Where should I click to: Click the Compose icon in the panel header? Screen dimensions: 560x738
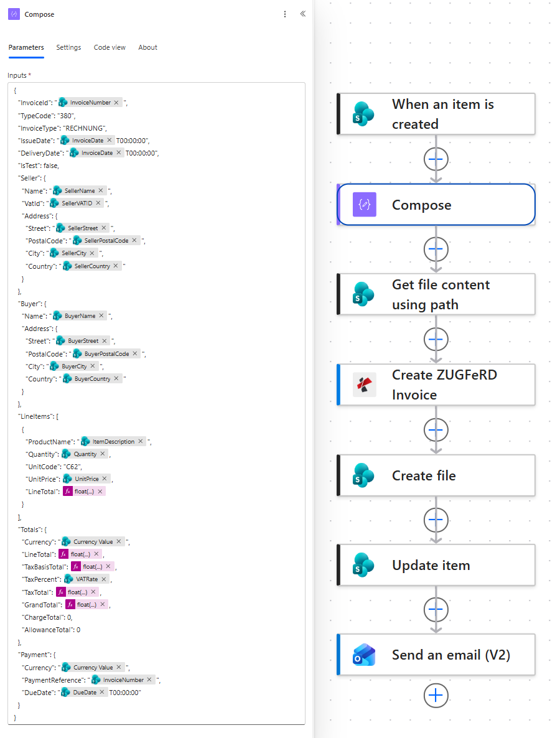pyautogui.click(x=14, y=14)
